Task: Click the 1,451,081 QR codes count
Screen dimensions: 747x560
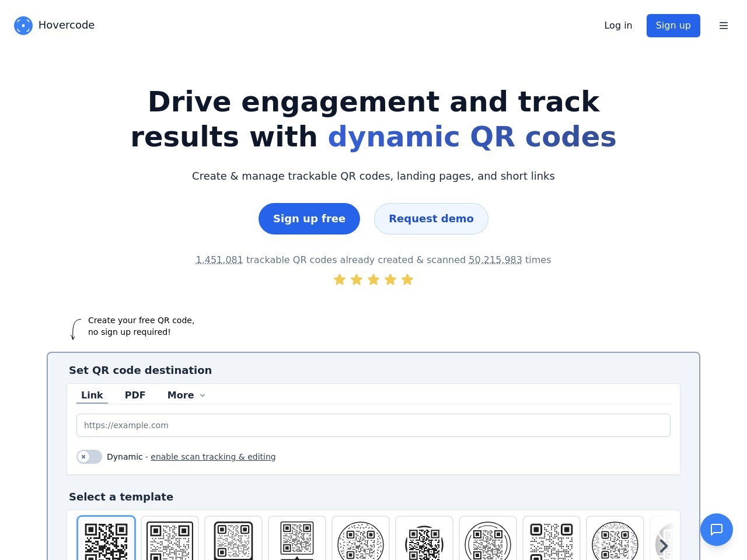Action: [219, 260]
